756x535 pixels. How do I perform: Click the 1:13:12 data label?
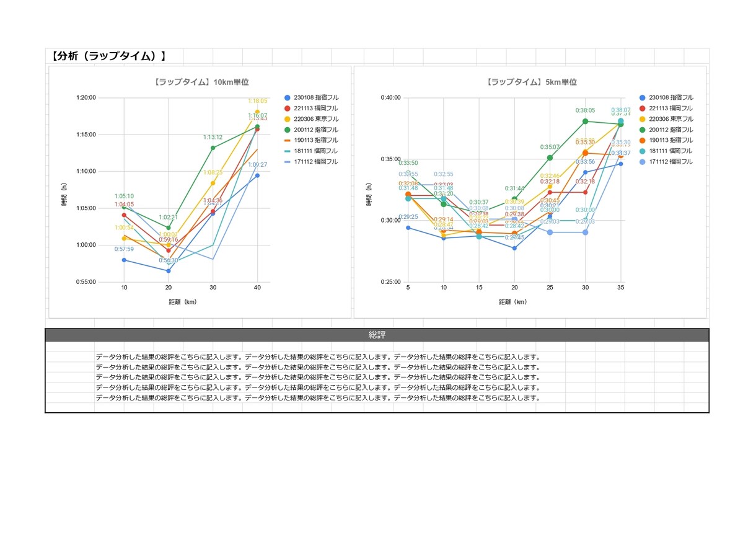pyautogui.click(x=213, y=137)
